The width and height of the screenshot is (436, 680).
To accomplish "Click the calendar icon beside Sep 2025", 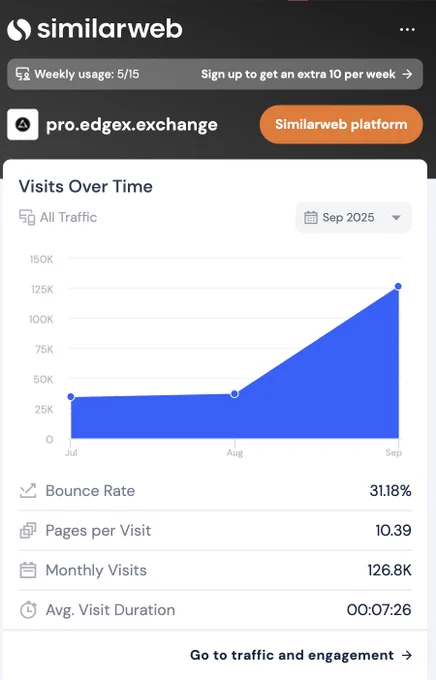I will pyautogui.click(x=311, y=217).
